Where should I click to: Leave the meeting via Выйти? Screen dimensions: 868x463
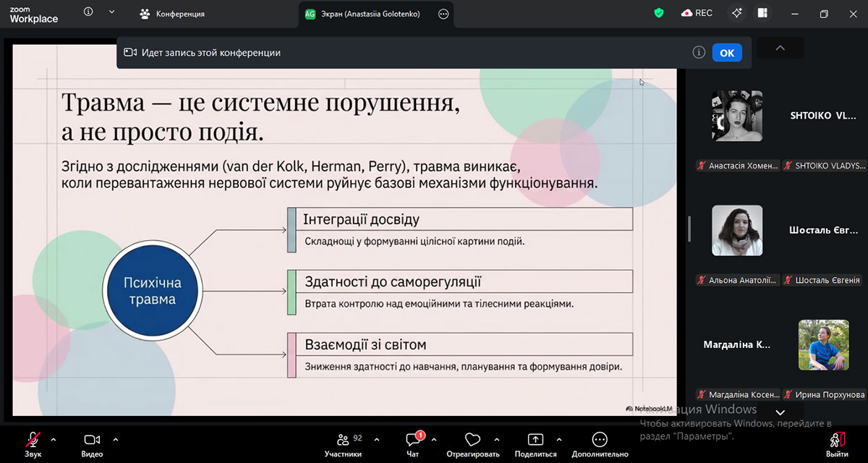click(x=837, y=443)
